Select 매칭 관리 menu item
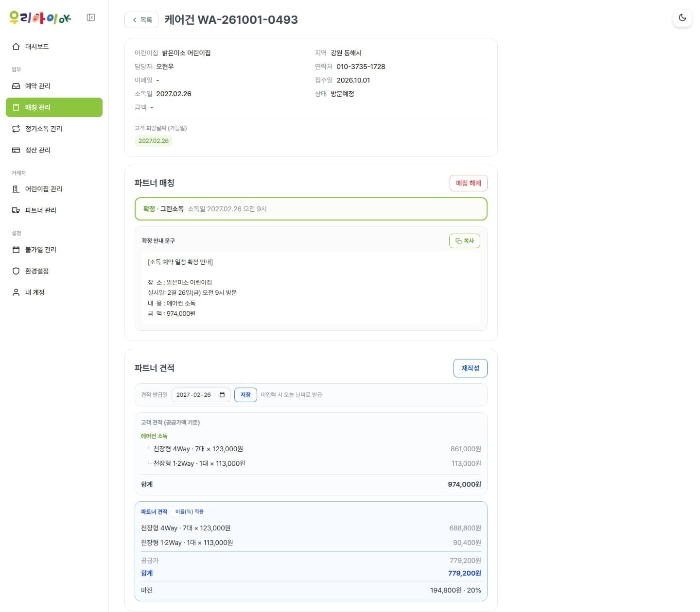 pyautogui.click(x=54, y=107)
